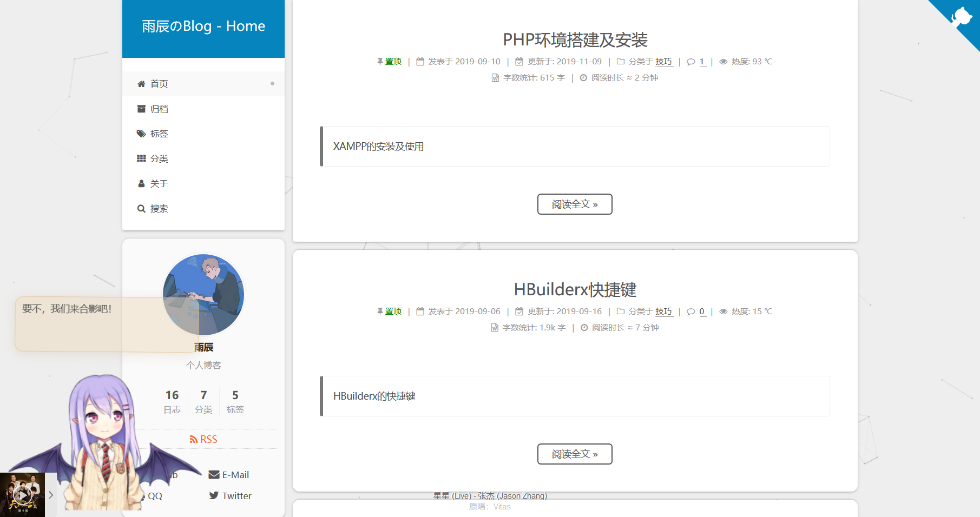Click the folder icon on HBuilderx post meta
980x517 pixels.
[x=621, y=311]
